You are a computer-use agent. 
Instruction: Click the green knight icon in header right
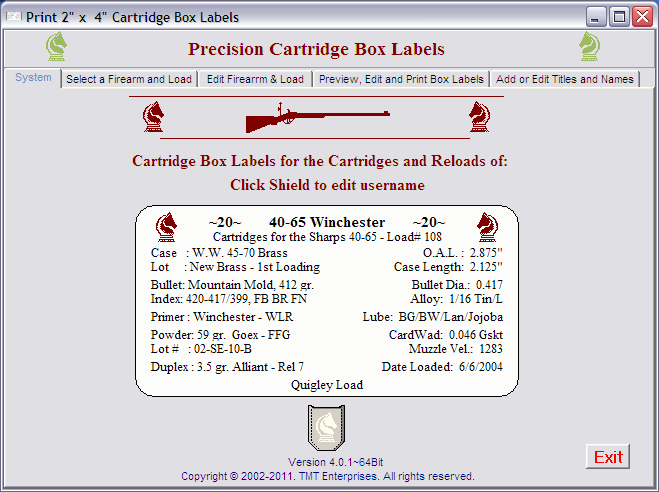pyautogui.click(x=589, y=47)
